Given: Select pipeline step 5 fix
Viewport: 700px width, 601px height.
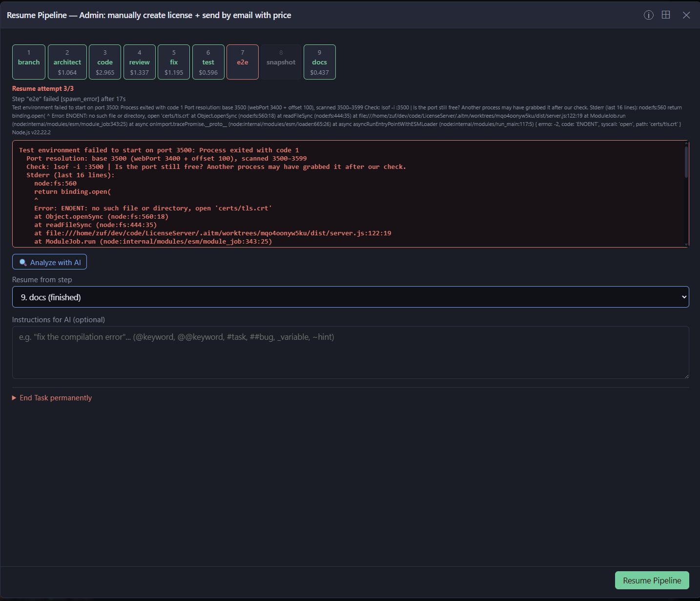Looking at the screenshot, I should (174, 62).
